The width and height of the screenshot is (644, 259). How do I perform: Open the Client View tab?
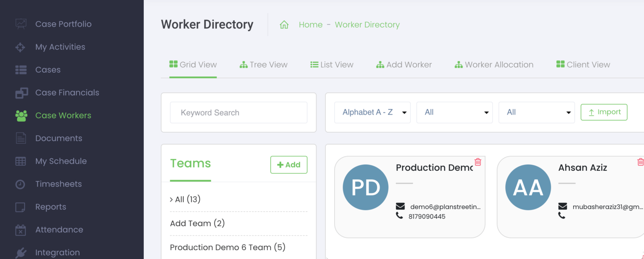click(x=583, y=64)
